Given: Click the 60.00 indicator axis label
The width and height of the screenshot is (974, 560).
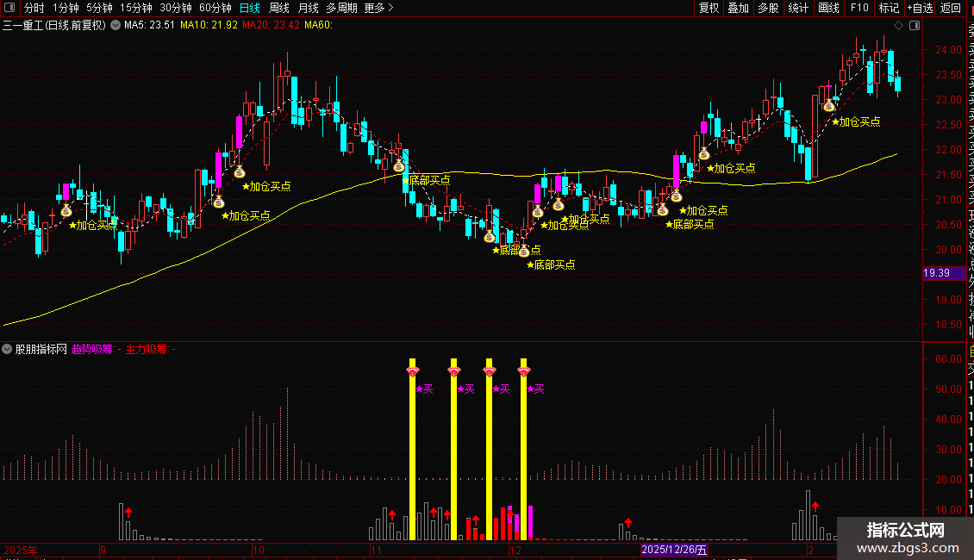Looking at the screenshot, I should coord(948,359).
